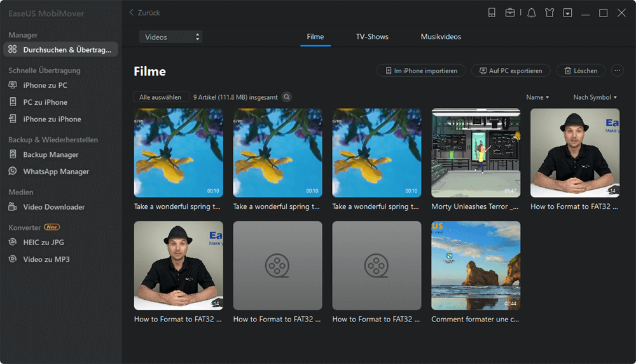Click the shirt skin icon
The height and width of the screenshot is (364, 636).
click(550, 13)
